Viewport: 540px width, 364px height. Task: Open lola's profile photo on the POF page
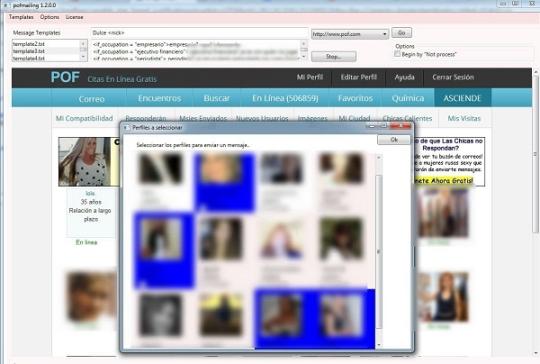85,162
